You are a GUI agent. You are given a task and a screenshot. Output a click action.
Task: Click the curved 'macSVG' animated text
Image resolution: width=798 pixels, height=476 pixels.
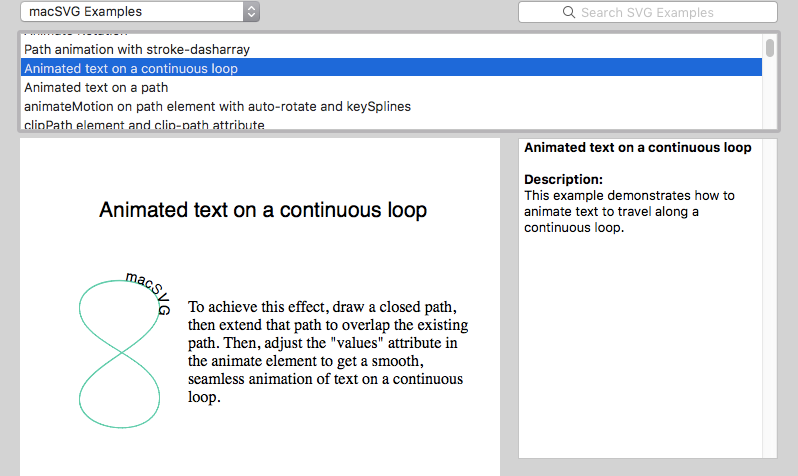(147, 291)
